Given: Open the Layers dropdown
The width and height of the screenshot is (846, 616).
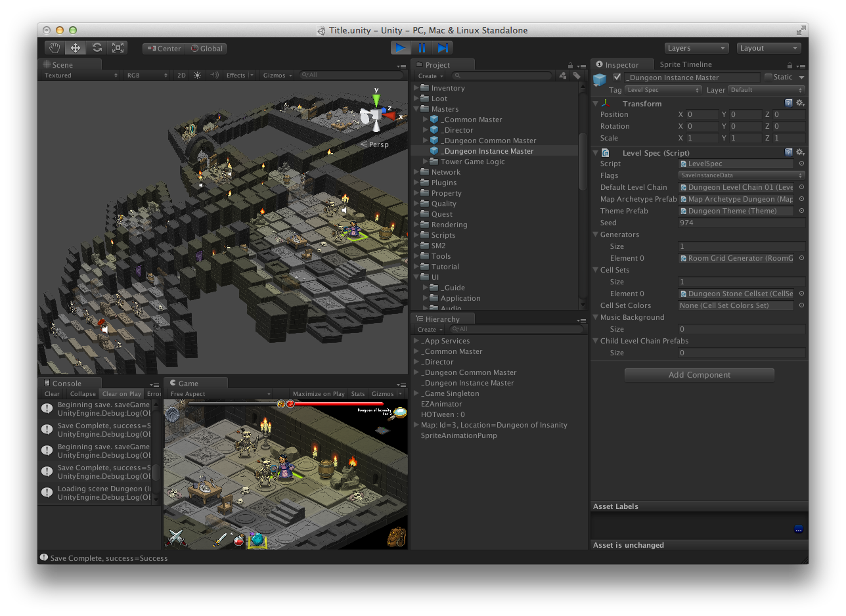Looking at the screenshot, I should click(x=696, y=48).
